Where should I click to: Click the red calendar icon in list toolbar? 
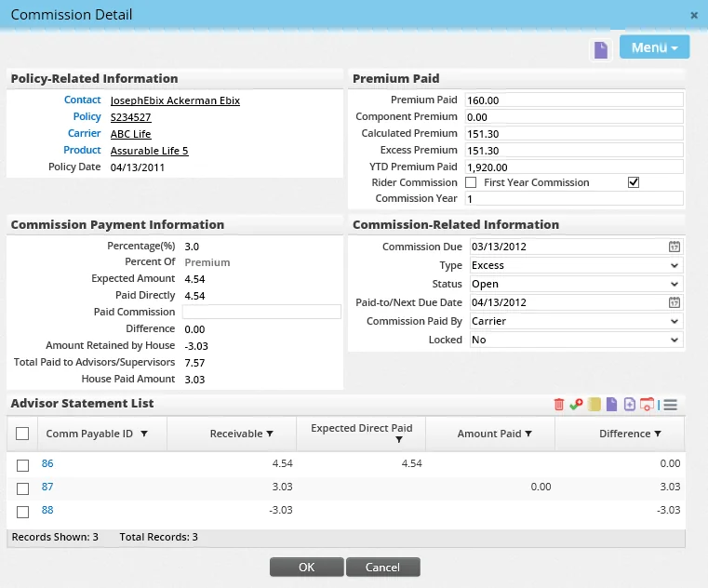click(647, 405)
